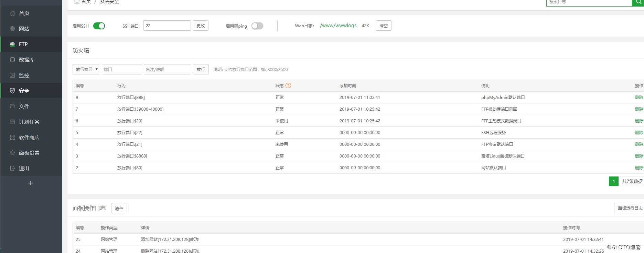Delete the SSH远程服务 rule

coord(639,132)
